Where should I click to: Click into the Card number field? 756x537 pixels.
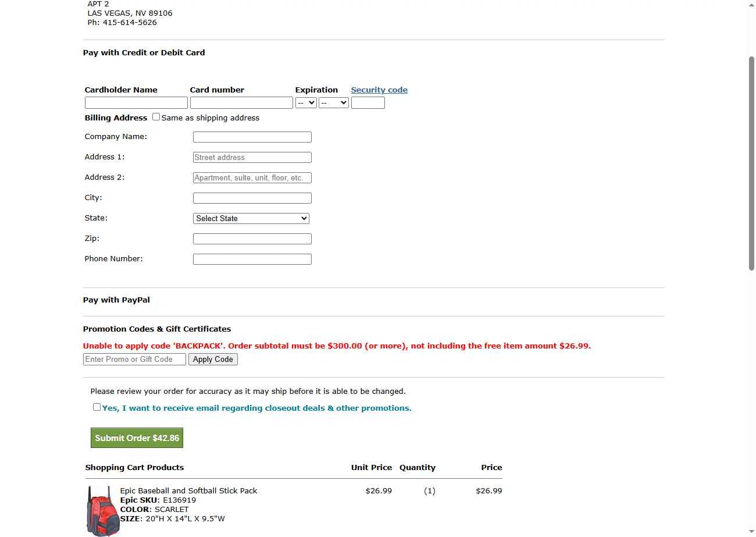click(241, 103)
